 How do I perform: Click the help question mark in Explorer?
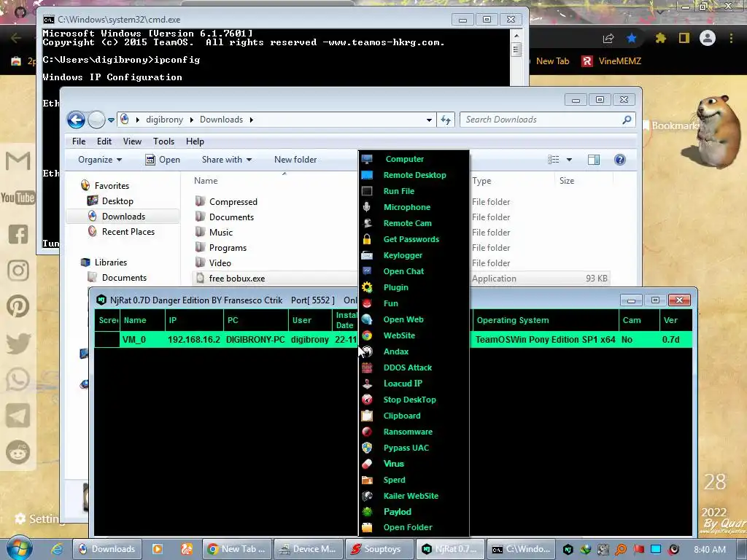[620, 160]
